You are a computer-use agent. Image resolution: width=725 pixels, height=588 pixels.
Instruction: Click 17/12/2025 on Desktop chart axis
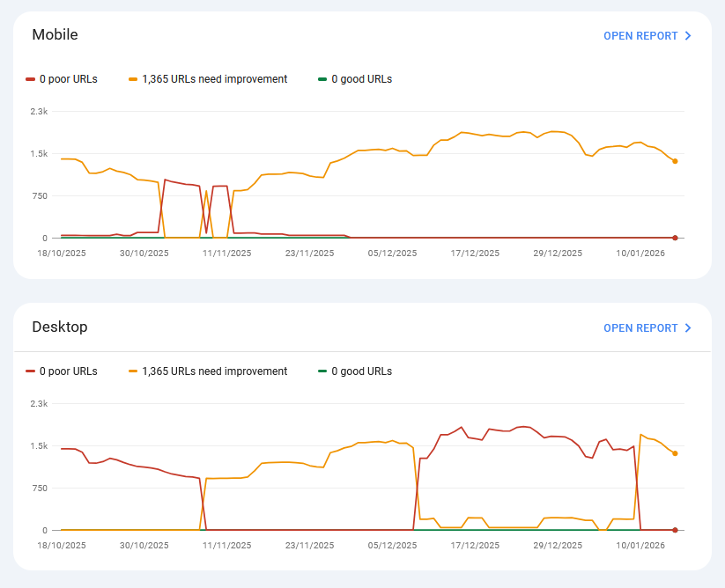pos(476,546)
